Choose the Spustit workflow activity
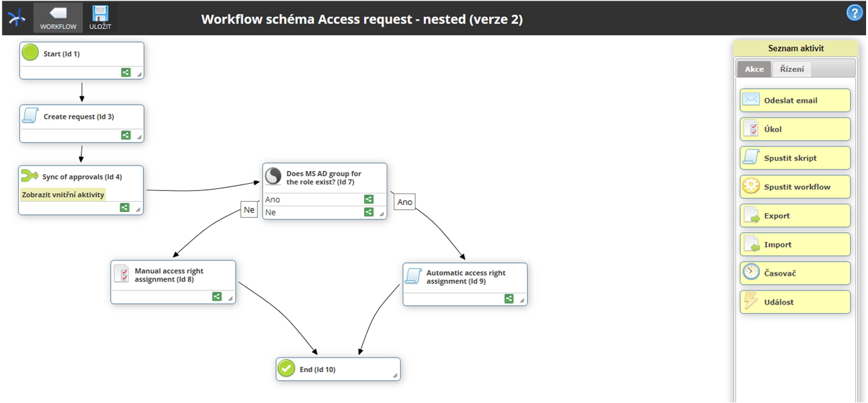868x403 pixels. (x=795, y=187)
